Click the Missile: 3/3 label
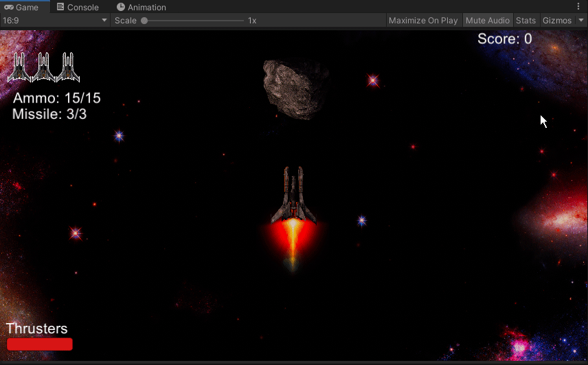The width and height of the screenshot is (588, 365). click(49, 114)
